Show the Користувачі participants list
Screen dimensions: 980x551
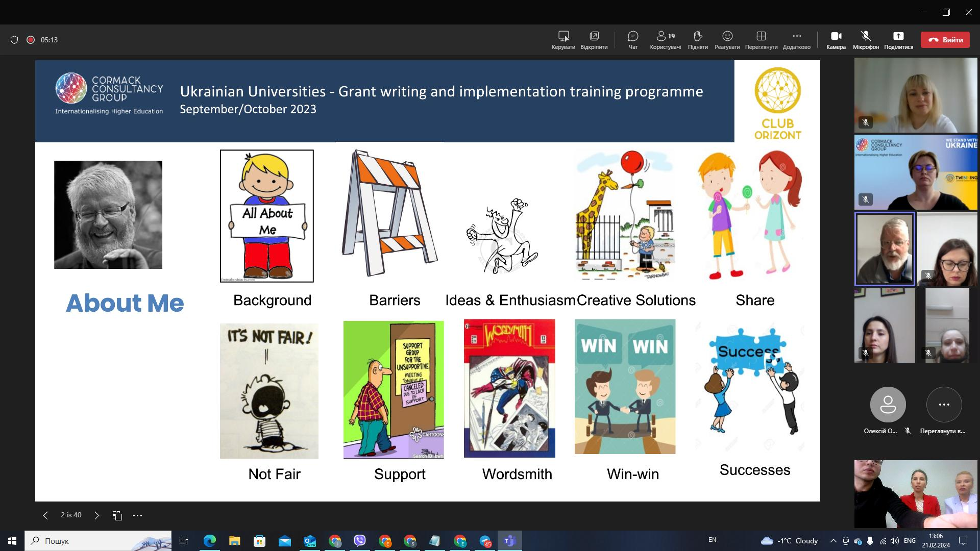coord(666,40)
